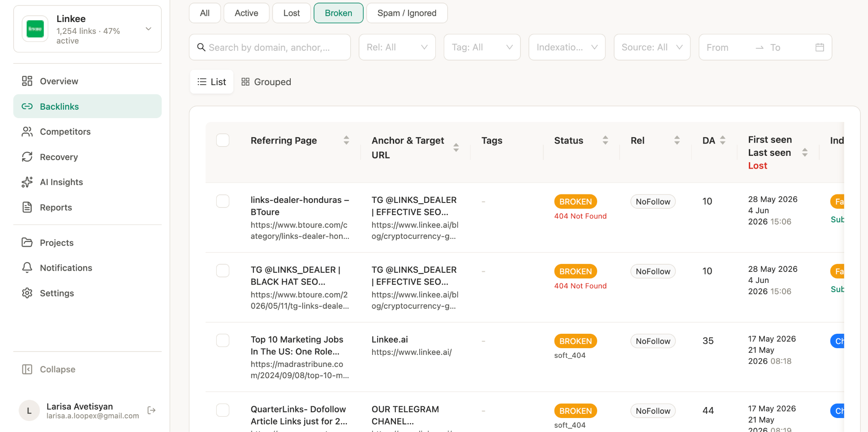Open AI Insights in the sidebar
The height and width of the screenshot is (432, 868).
87,182
